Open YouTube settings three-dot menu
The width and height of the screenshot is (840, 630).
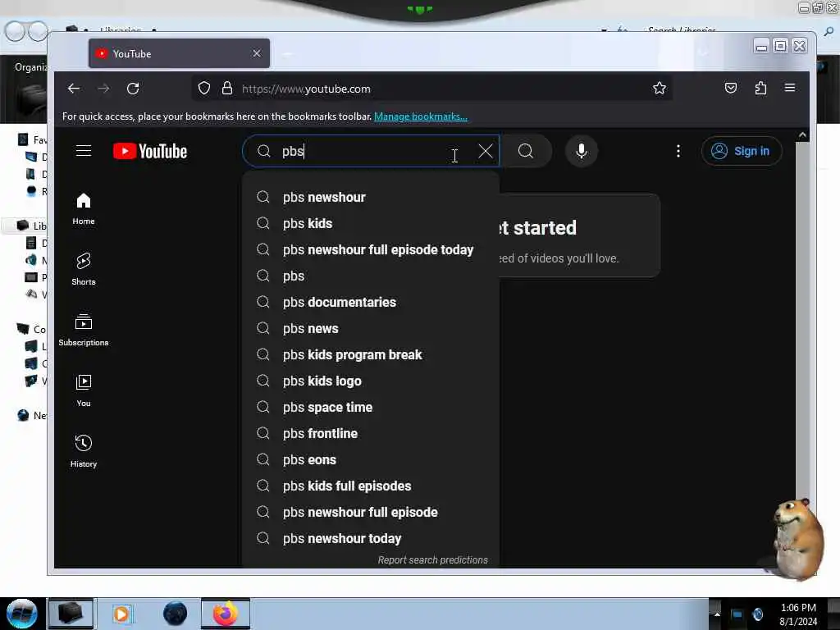tap(678, 151)
